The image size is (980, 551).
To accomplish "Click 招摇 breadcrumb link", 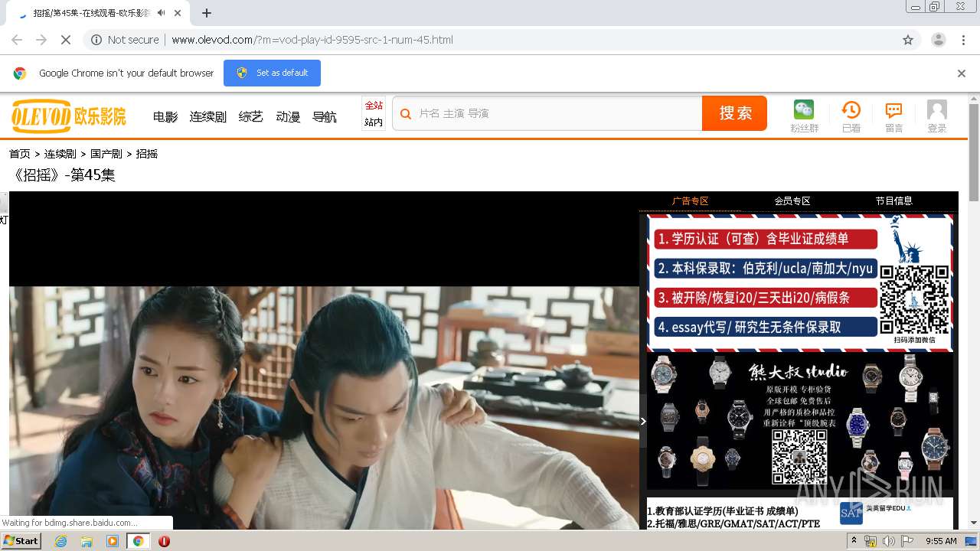I will [x=147, y=154].
